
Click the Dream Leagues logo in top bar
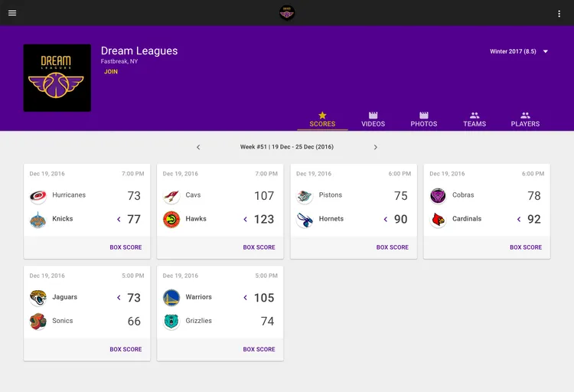click(x=287, y=13)
